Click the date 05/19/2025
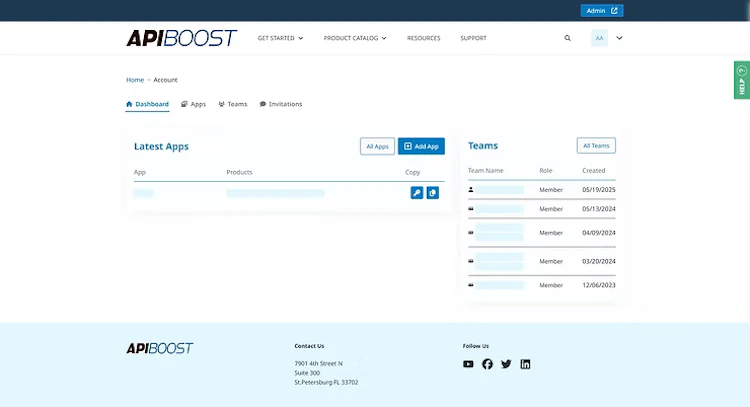 tap(599, 190)
